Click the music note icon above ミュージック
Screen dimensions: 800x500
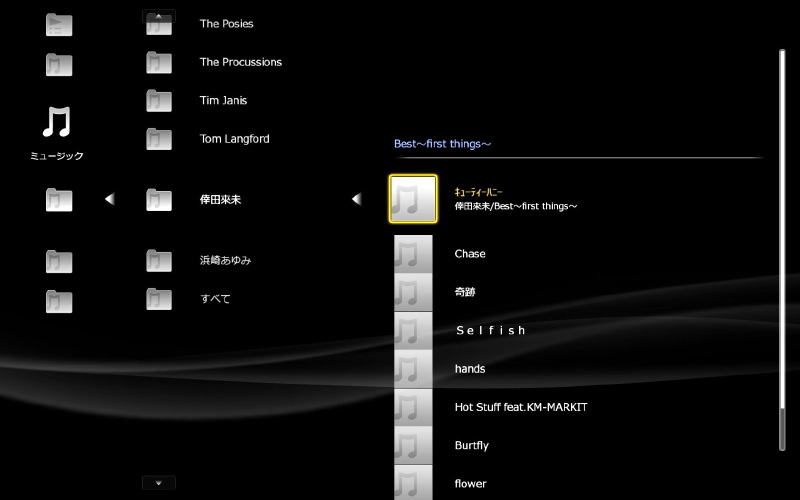click(57, 122)
